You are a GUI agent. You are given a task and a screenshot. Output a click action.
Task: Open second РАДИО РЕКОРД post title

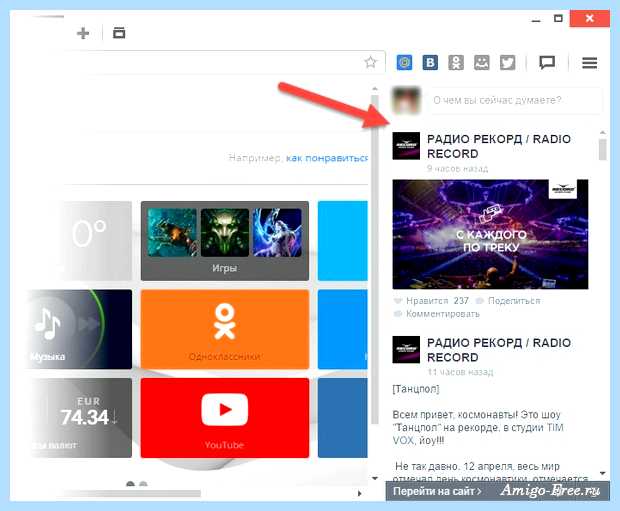tap(499, 350)
